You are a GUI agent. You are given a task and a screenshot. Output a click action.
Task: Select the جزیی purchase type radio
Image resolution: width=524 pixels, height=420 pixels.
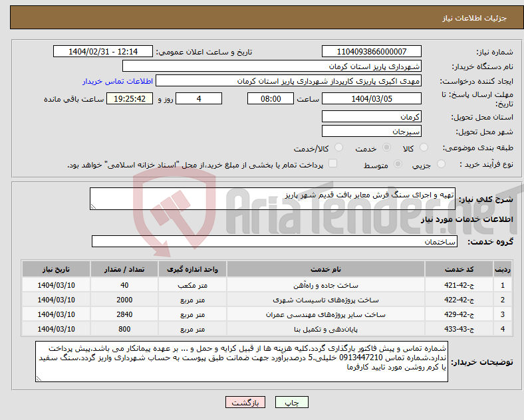click(x=441, y=164)
